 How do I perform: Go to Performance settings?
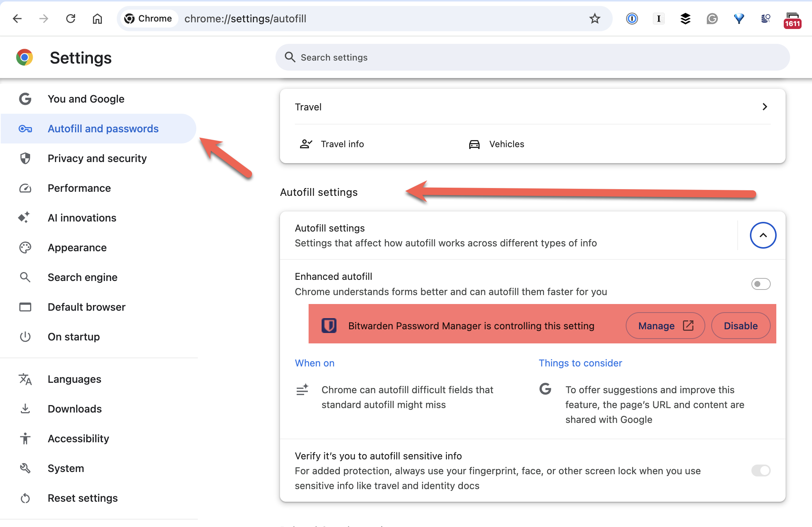coord(99,188)
